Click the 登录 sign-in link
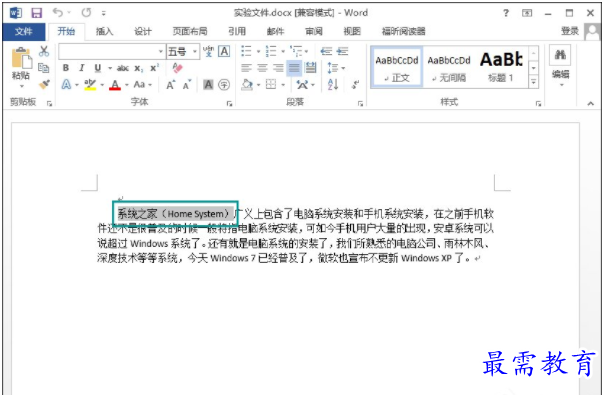 [570, 31]
